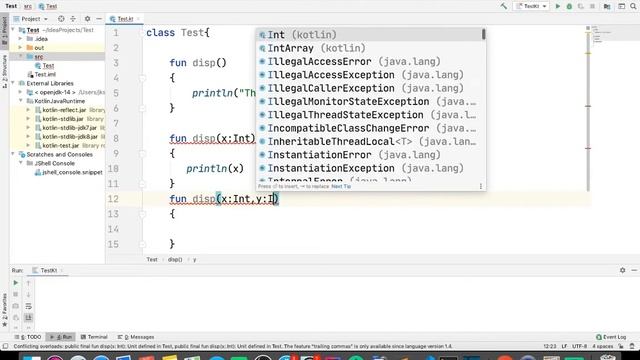Click Select Opened File target icon
This screenshot has height=360, width=640.
click(x=61, y=19)
